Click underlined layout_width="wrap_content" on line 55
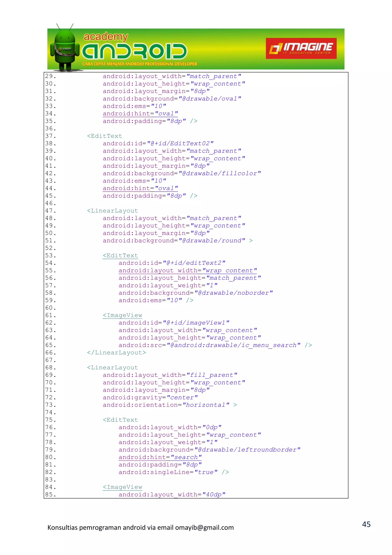 (x=188, y=270)
